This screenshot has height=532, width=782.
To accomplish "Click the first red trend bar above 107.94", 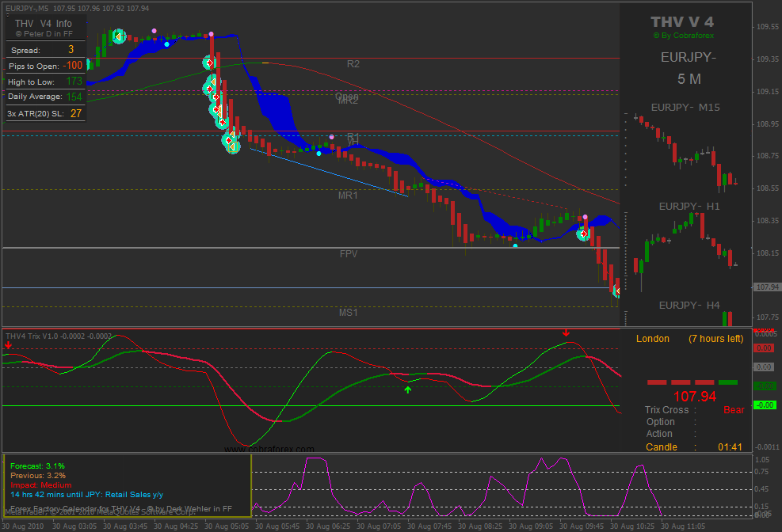I will click(x=657, y=382).
